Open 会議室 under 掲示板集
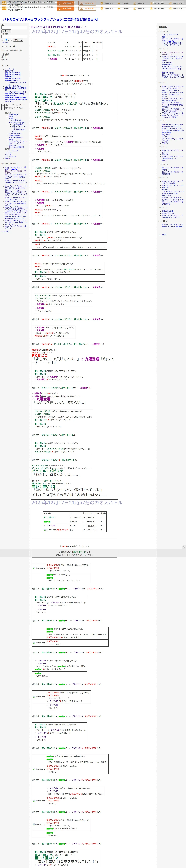Viewport: 186px width, 868px height. [x=11, y=119]
